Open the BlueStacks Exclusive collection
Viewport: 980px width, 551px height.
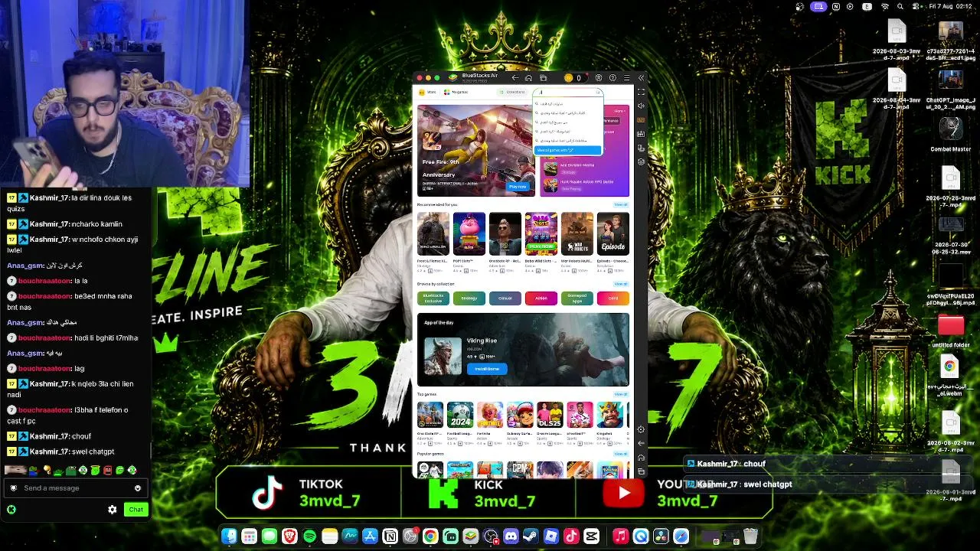[433, 298]
